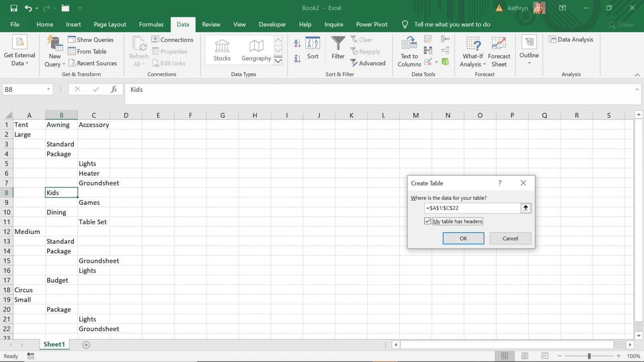
Task: Expand the Outline group
Action: click(x=529, y=50)
